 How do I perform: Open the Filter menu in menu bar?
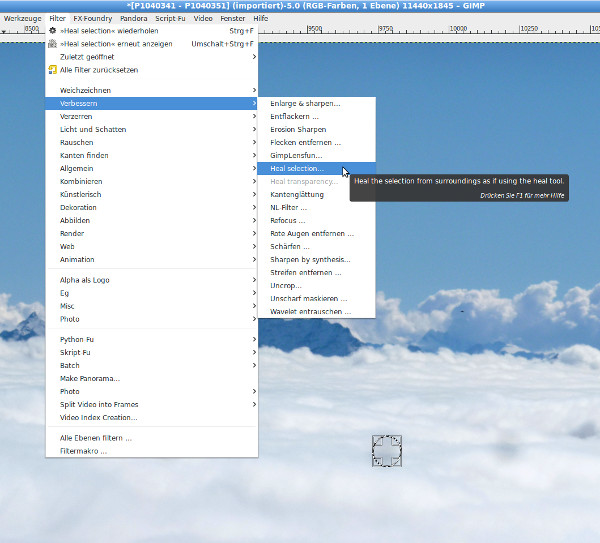(x=57, y=18)
